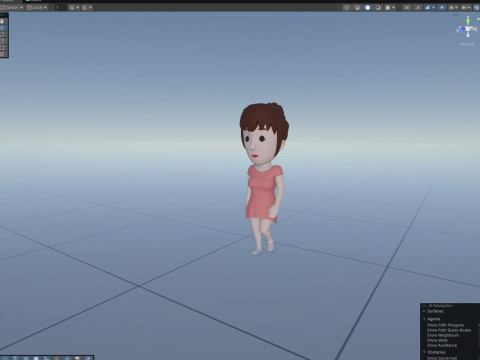Click the Show Walls option
This screenshot has width=480, height=360.
(x=437, y=340)
